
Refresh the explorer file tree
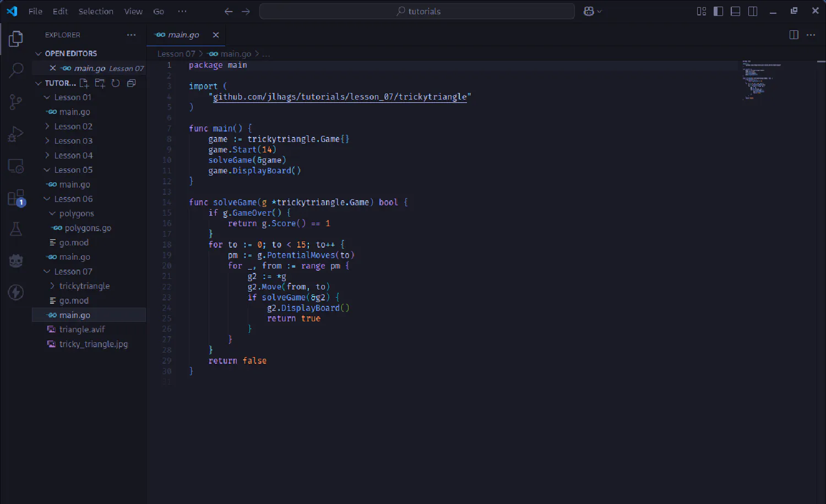[x=116, y=83]
